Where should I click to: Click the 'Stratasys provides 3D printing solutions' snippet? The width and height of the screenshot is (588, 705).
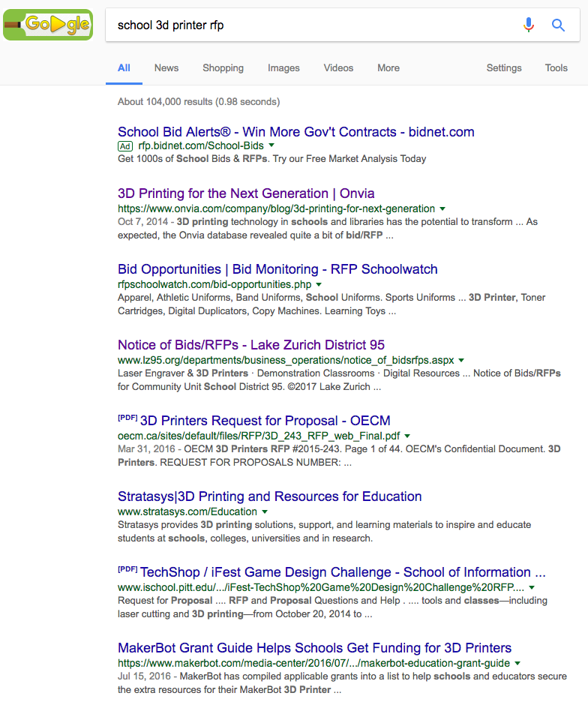324,532
